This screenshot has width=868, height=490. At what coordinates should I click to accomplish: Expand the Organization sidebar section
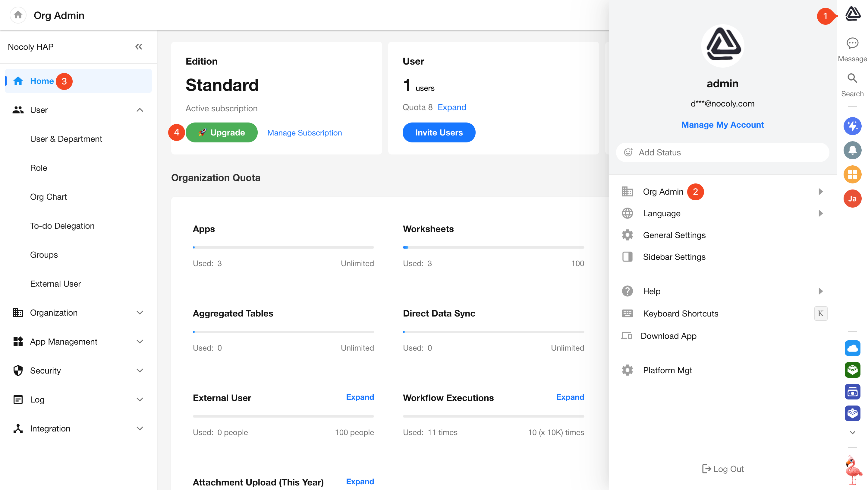tap(140, 313)
